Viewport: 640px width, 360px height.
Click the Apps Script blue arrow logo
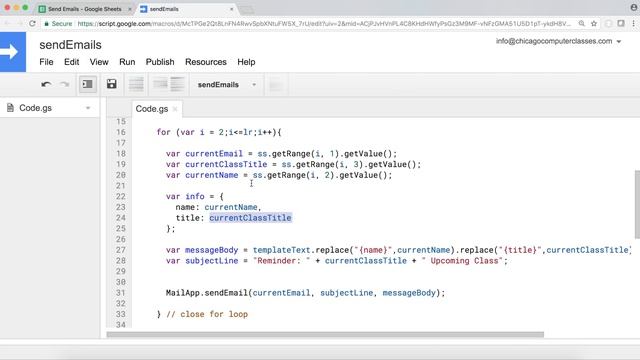click(13, 52)
